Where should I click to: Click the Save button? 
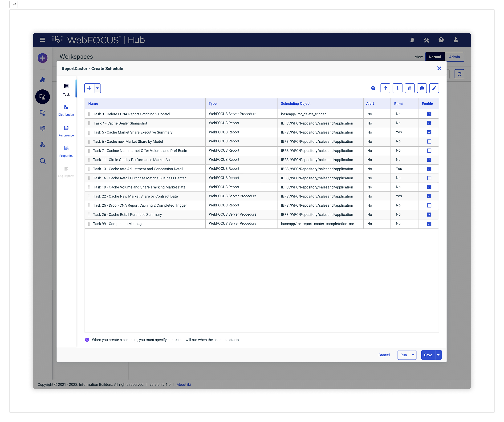click(x=428, y=355)
